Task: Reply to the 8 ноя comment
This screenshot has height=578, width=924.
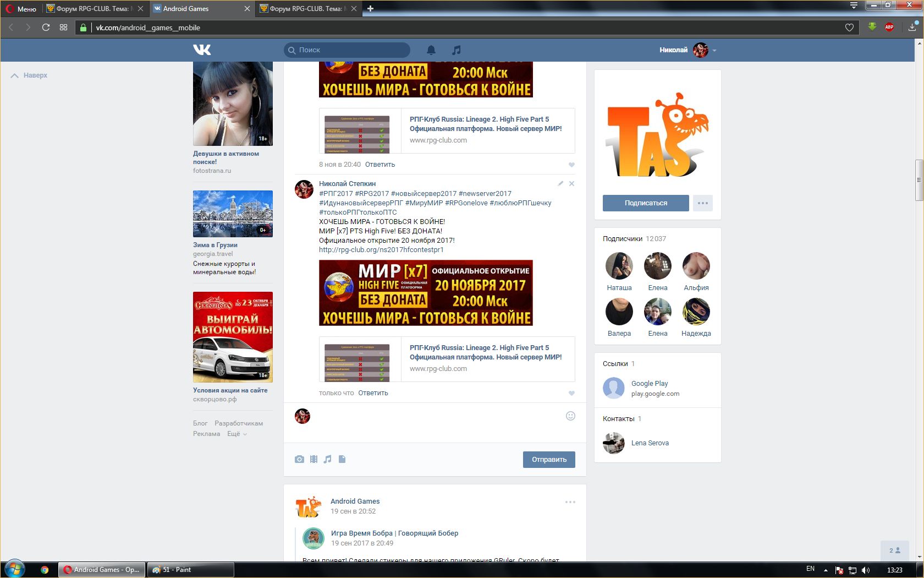Action: click(380, 165)
